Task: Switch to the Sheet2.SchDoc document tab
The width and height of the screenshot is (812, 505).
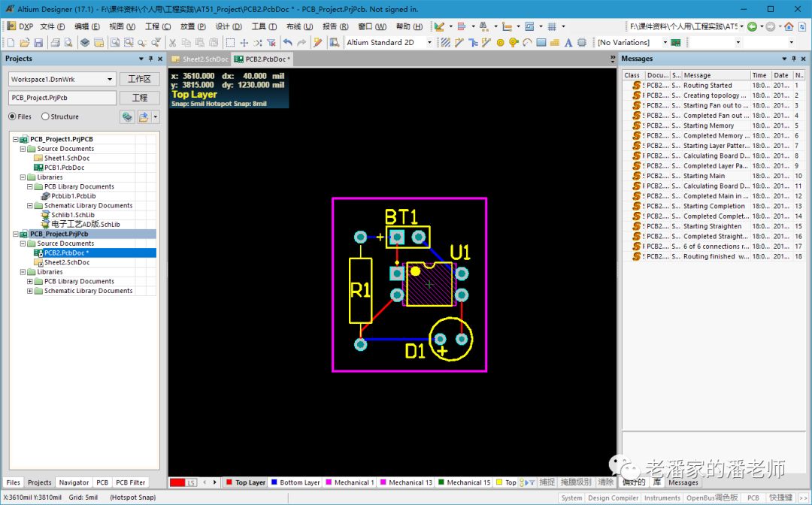Action: [200, 59]
